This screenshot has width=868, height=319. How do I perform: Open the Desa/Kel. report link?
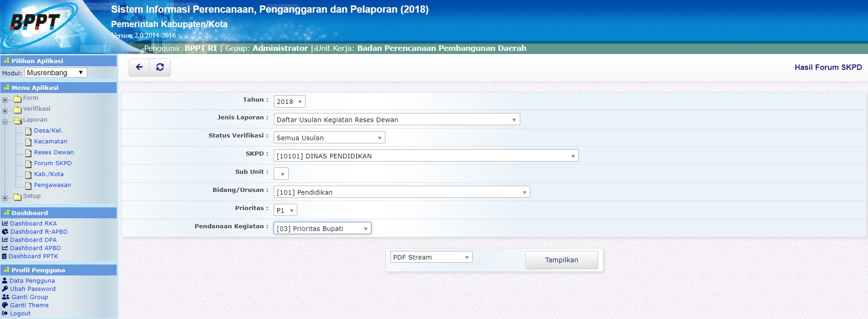[x=48, y=130]
